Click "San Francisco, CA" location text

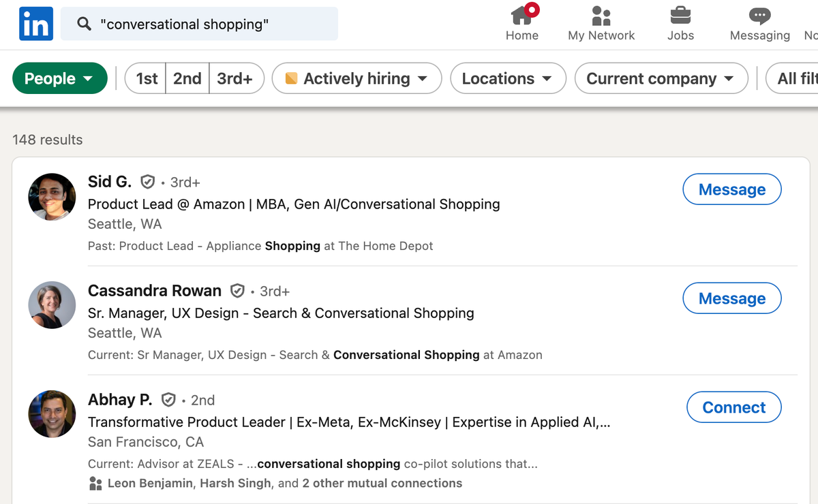point(146,442)
